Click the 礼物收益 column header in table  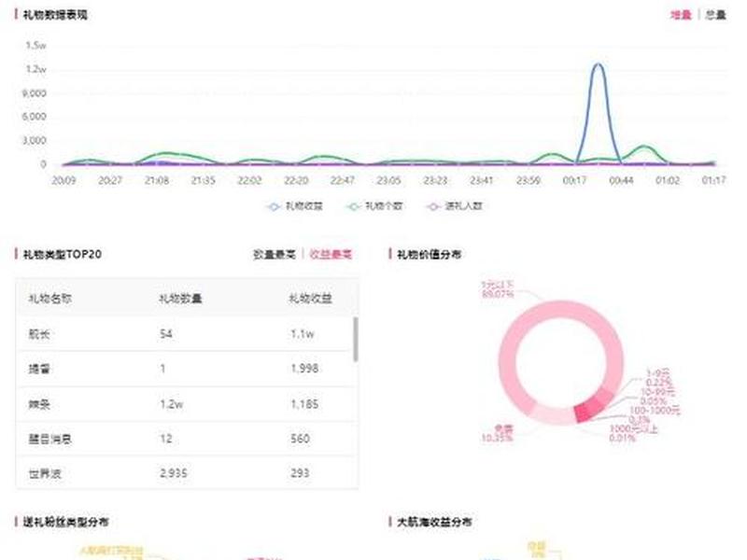pos(311,299)
